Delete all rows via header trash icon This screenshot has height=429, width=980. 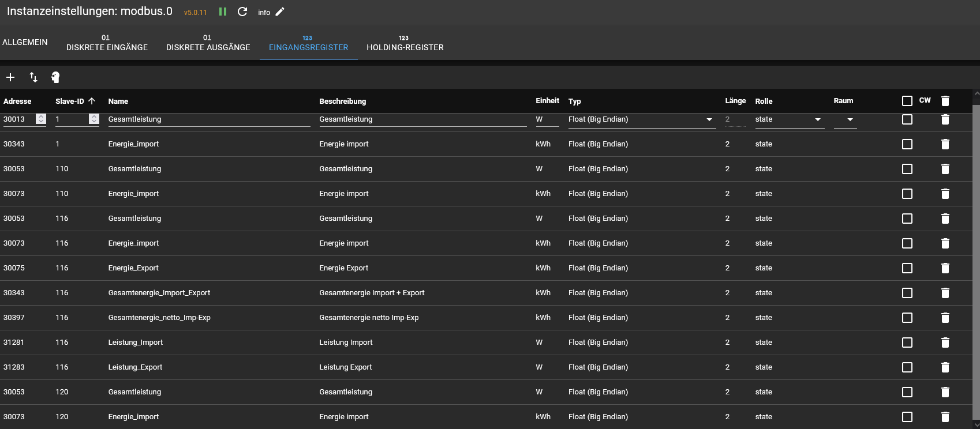(945, 101)
